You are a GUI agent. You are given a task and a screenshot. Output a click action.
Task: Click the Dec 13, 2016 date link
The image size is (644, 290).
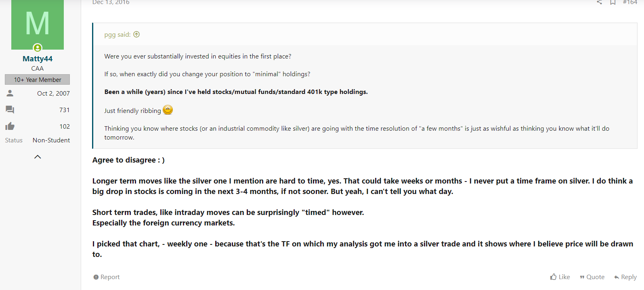pyautogui.click(x=111, y=2)
